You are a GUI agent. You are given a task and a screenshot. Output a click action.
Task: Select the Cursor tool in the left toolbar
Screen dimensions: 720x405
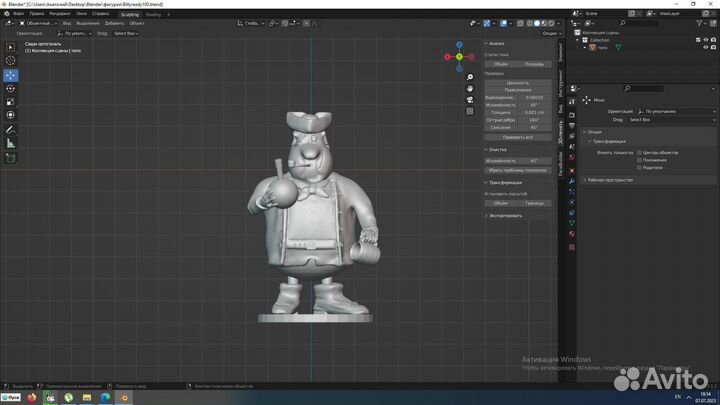tap(11, 61)
